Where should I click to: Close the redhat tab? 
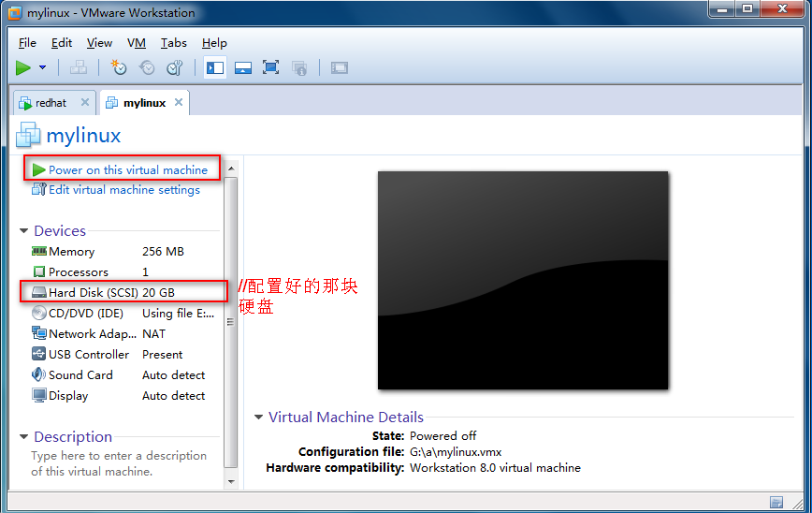point(85,103)
